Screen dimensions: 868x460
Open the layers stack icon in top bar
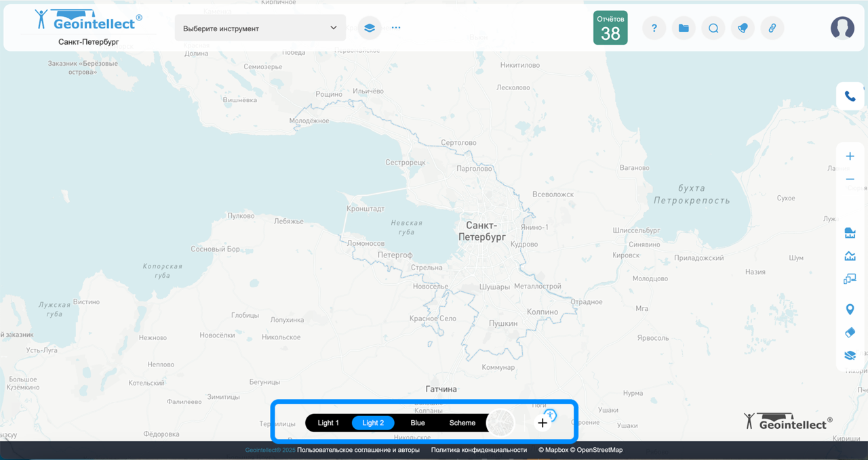click(x=369, y=28)
